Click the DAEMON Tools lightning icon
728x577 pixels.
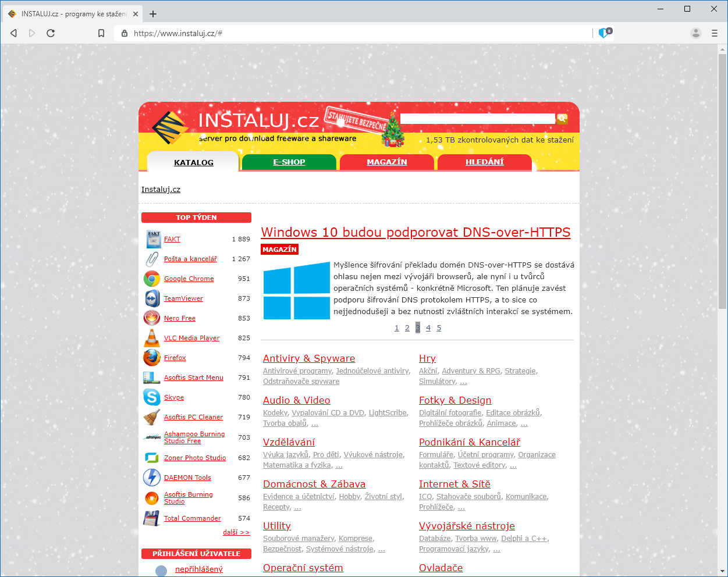[152, 478]
